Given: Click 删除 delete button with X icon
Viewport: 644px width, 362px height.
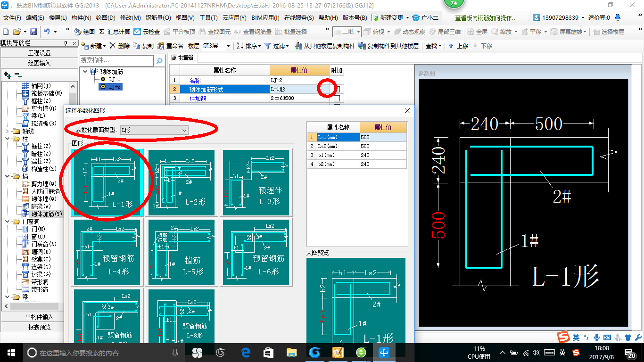Looking at the screenshot, I should click(x=120, y=46).
